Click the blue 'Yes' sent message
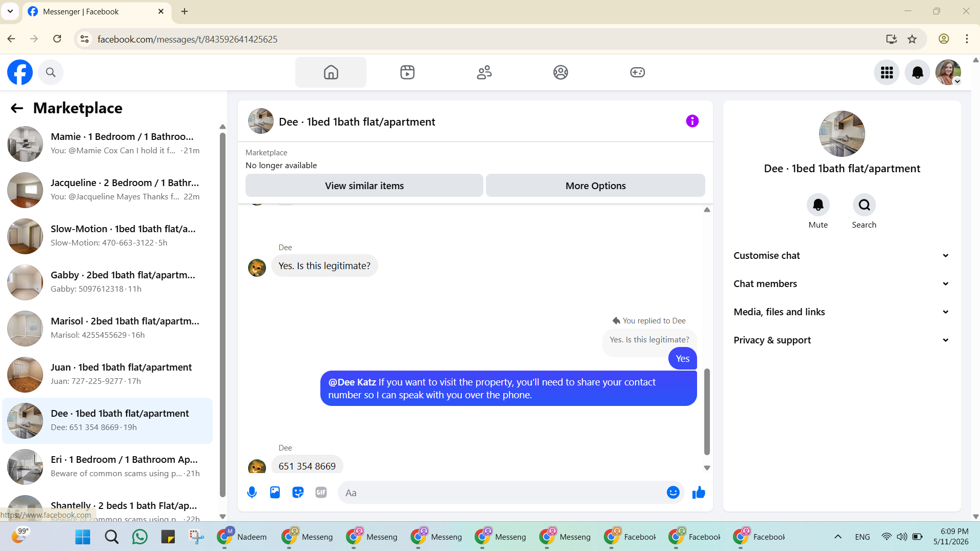The height and width of the screenshot is (551, 980). pyautogui.click(x=682, y=359)
